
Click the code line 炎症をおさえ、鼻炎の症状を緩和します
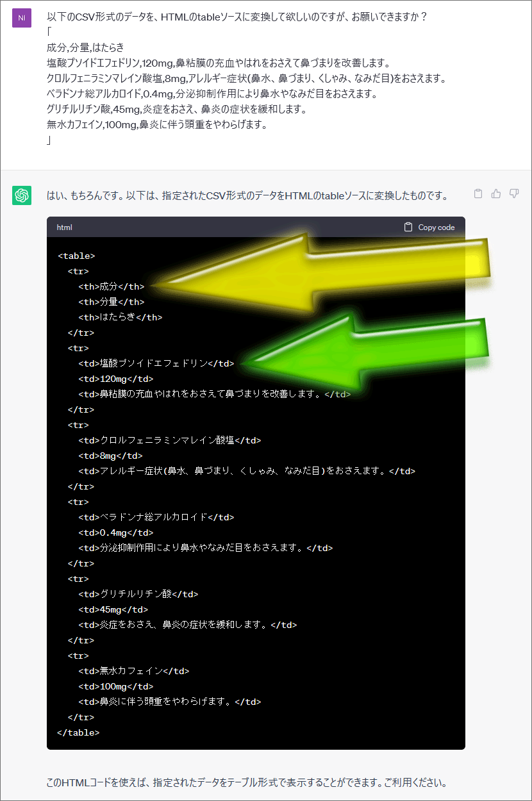click(188, 625)
